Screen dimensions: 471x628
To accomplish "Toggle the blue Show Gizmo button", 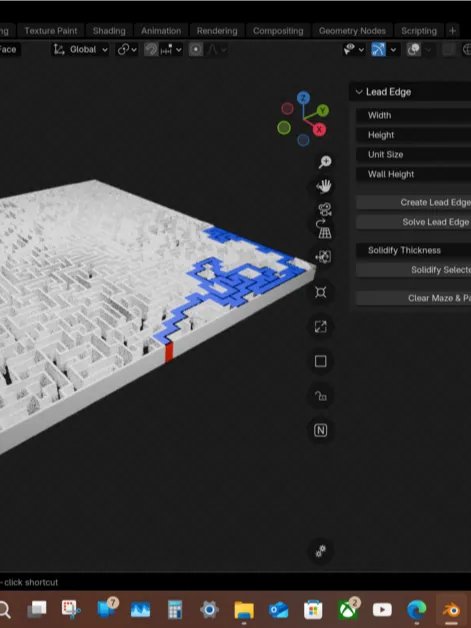I will click(x=378, y=50).
